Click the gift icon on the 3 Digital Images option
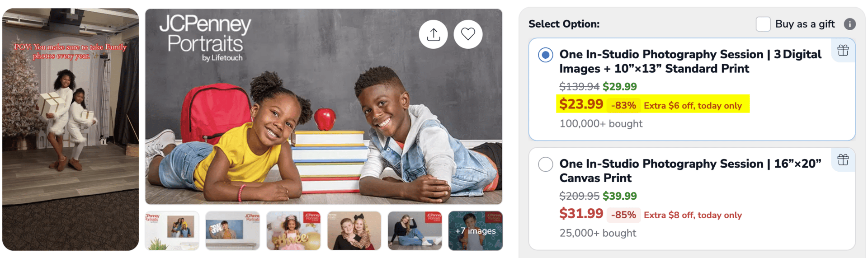868x258 pixels. click(x=843, y=50)
